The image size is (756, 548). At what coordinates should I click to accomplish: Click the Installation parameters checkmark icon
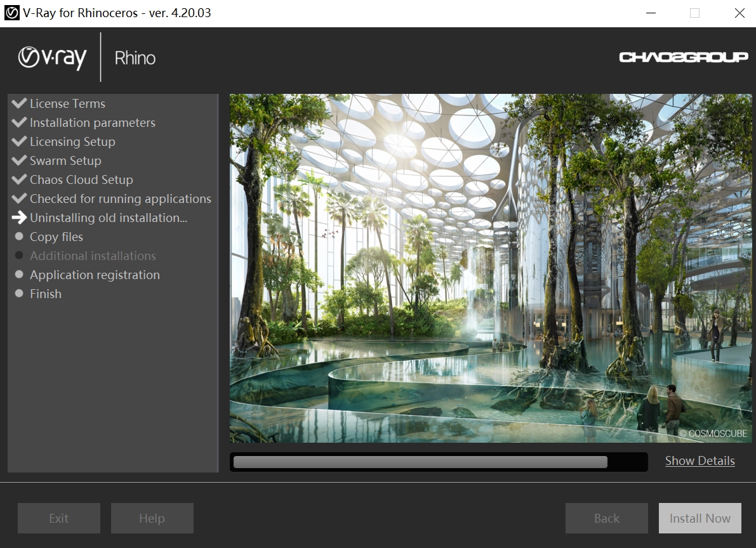[19, 122]
